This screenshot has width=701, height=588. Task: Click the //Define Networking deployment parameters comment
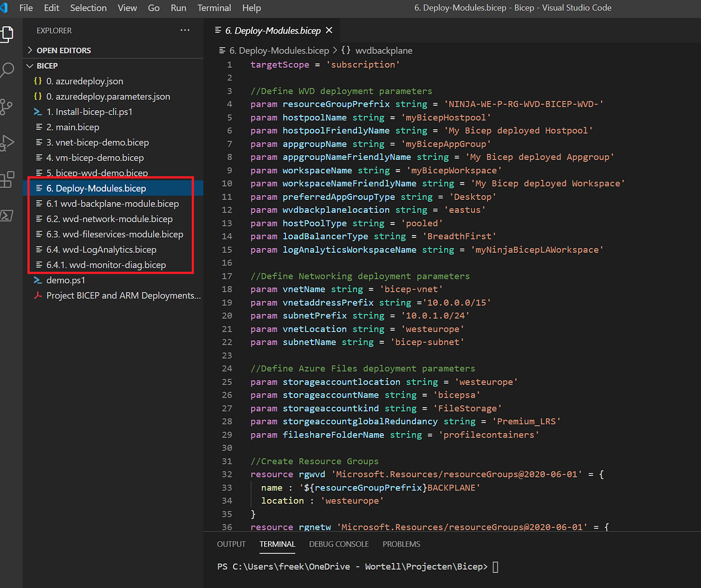coord(360,276)
